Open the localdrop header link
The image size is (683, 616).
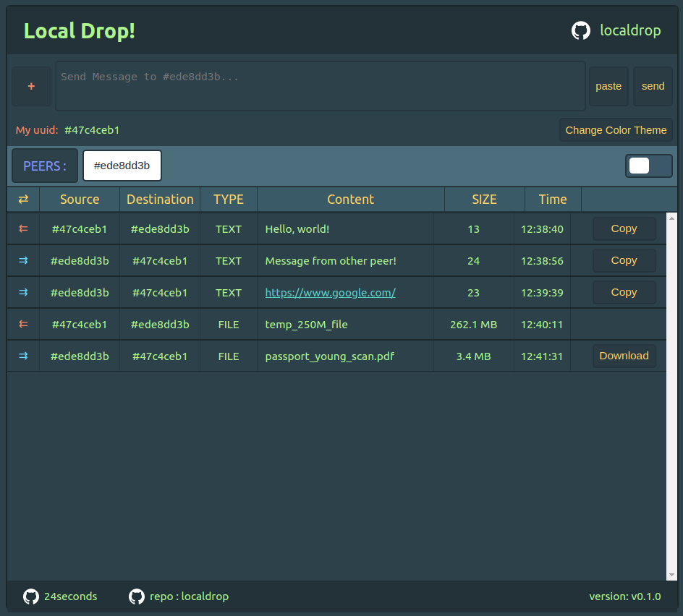coord(630,30)
